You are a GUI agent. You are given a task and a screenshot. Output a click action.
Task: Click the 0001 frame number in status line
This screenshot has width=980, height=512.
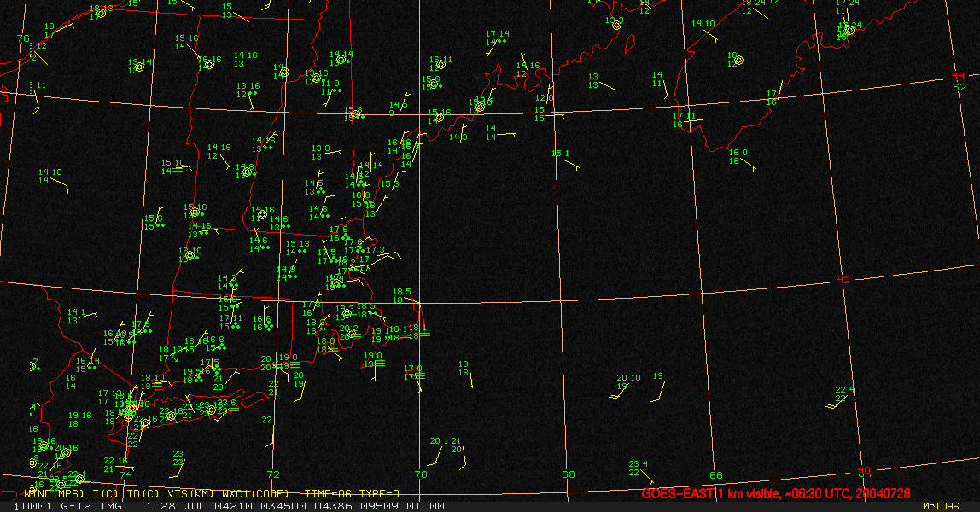37,506
